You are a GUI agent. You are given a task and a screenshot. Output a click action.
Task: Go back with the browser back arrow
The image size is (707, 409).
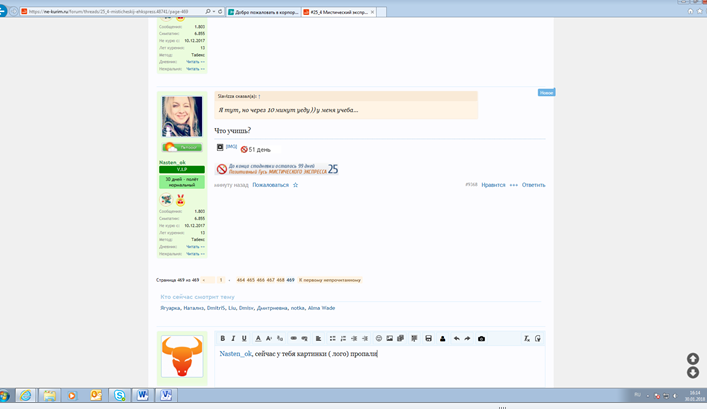2,11
